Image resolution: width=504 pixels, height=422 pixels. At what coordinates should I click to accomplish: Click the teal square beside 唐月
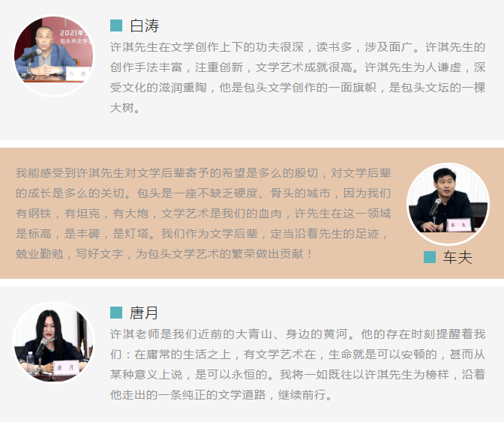116,312
